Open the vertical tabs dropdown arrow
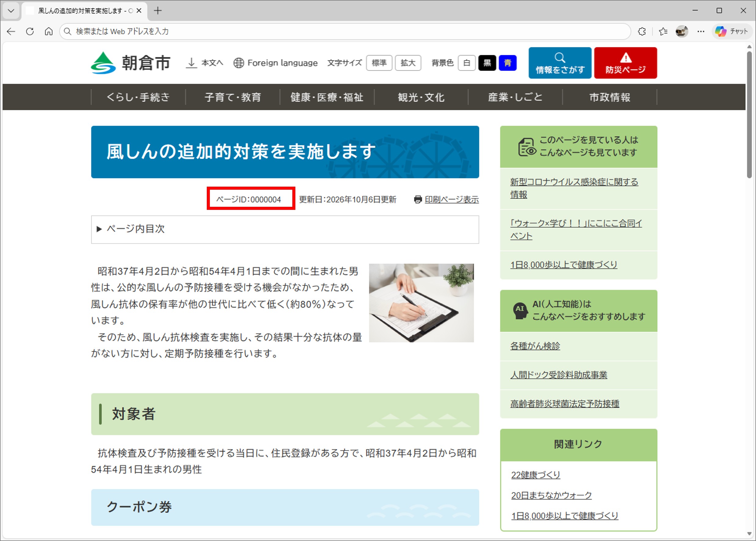The height and width of the screenshot is (541, 756). [x=11, y=10]
